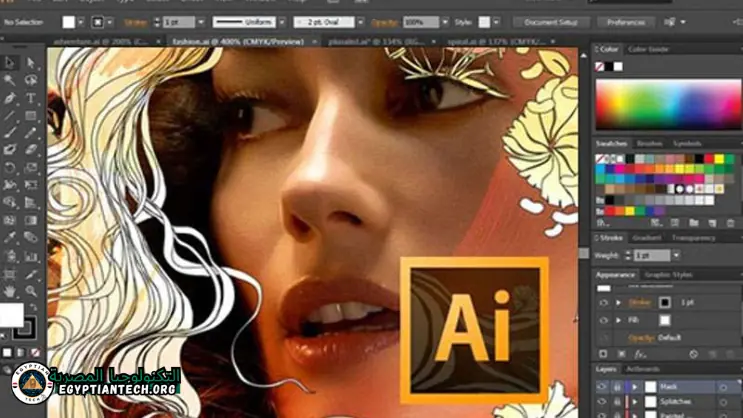Select the Rotate tool
This screenshot has width=743, height=418.
[9, 168]
